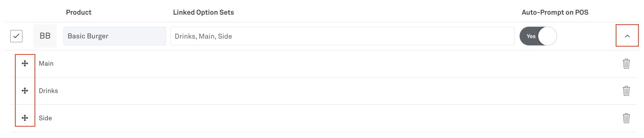Click the move icon beside Drinks

click(25, 91)
